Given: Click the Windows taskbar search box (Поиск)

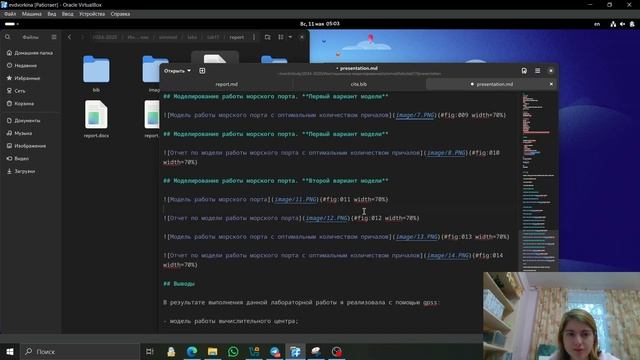Looking at the screenshot, I should point(80,351).
